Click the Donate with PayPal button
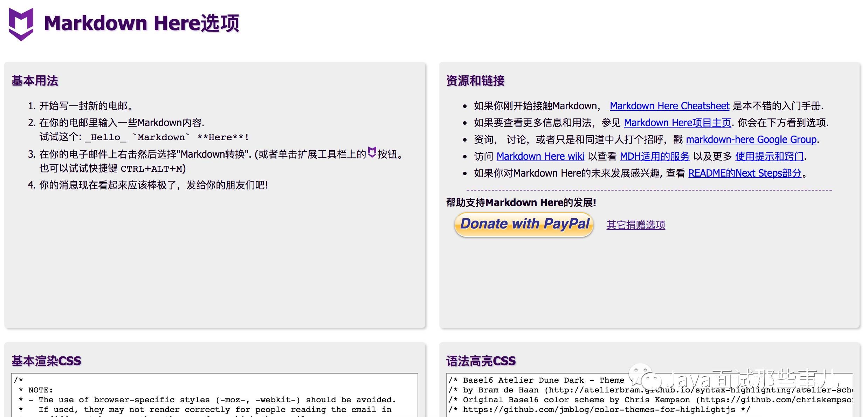The image size is (868, 417). pos(524,225)
